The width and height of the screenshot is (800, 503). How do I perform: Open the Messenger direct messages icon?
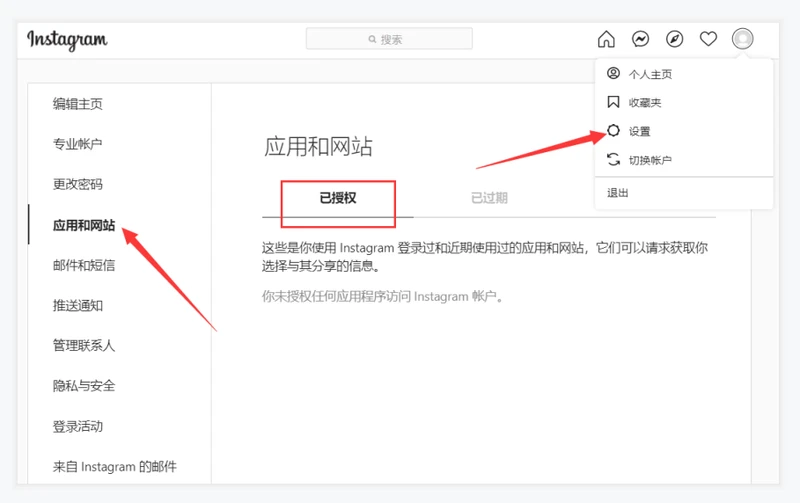[640, 39]
